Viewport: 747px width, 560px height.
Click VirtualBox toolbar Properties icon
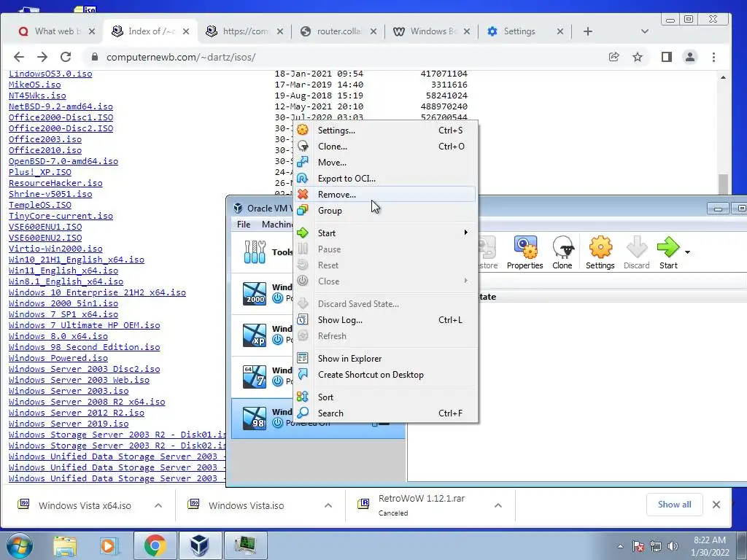525,252
